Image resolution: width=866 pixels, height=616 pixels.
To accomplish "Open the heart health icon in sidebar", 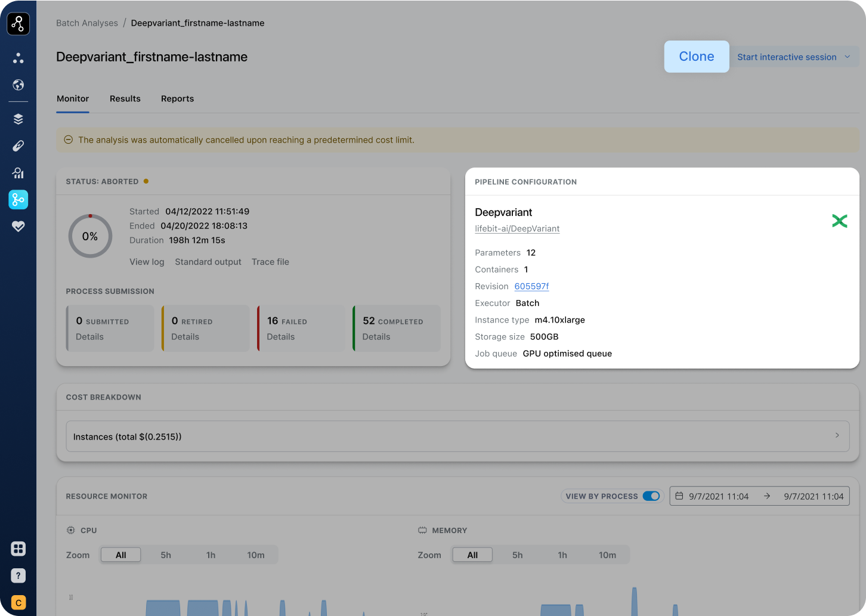I will tap(18, 227).
